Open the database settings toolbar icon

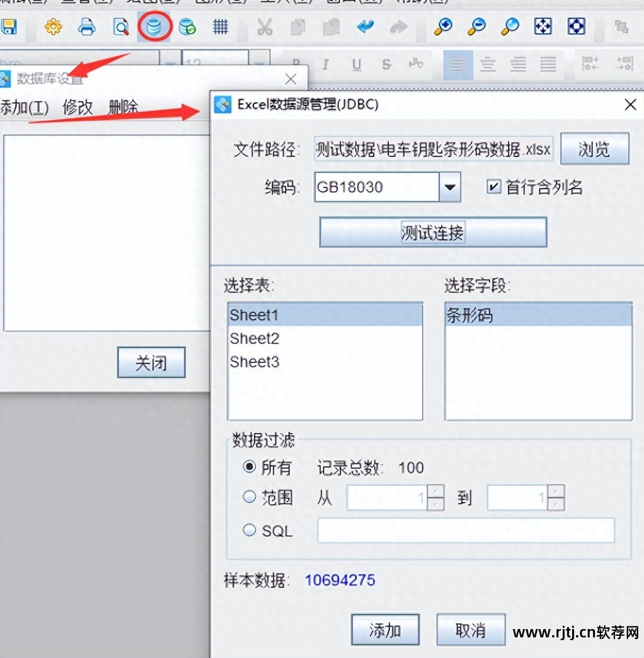pos(154,27)
